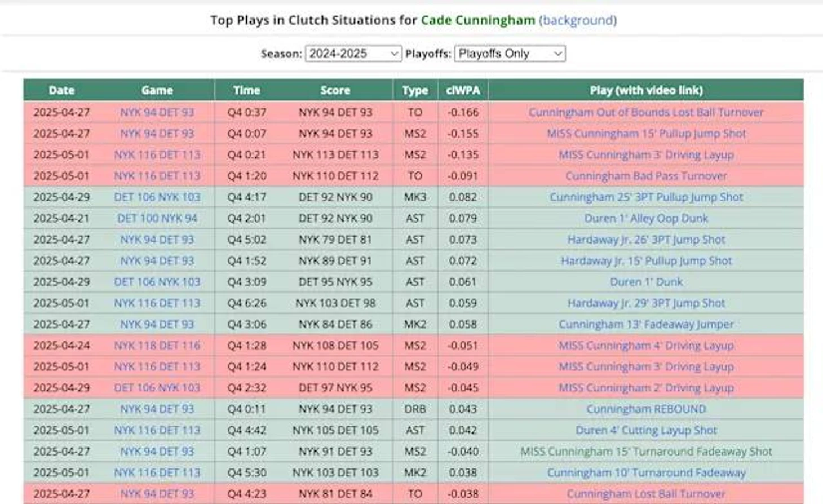Click the Game column header
The image size is (823, 504).
coord(157,90)
